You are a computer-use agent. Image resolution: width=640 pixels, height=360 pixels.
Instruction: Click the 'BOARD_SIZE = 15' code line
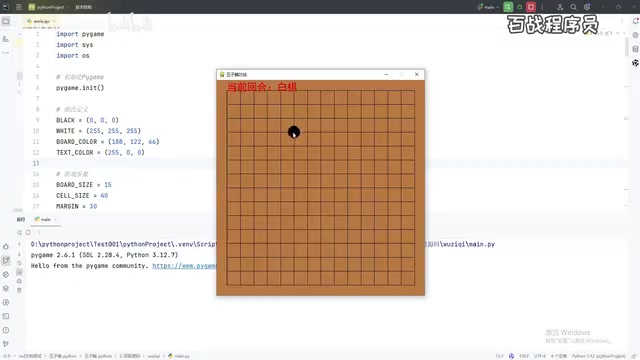(x=84, y=185)
